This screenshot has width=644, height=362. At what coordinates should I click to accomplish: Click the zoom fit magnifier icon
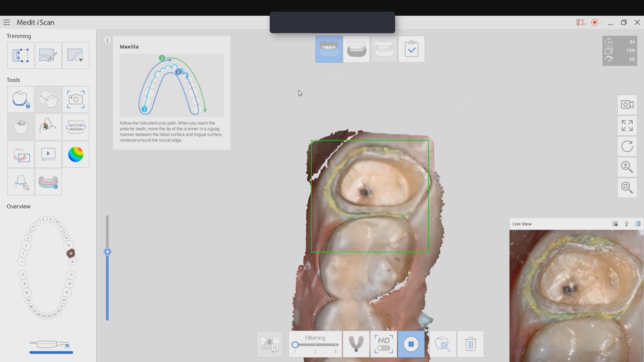click(x=627, y=188)
